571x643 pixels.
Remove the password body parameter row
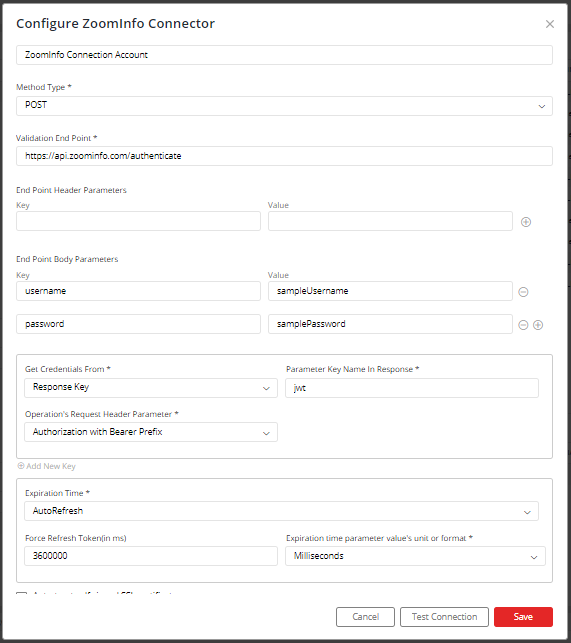click(523, 325)
